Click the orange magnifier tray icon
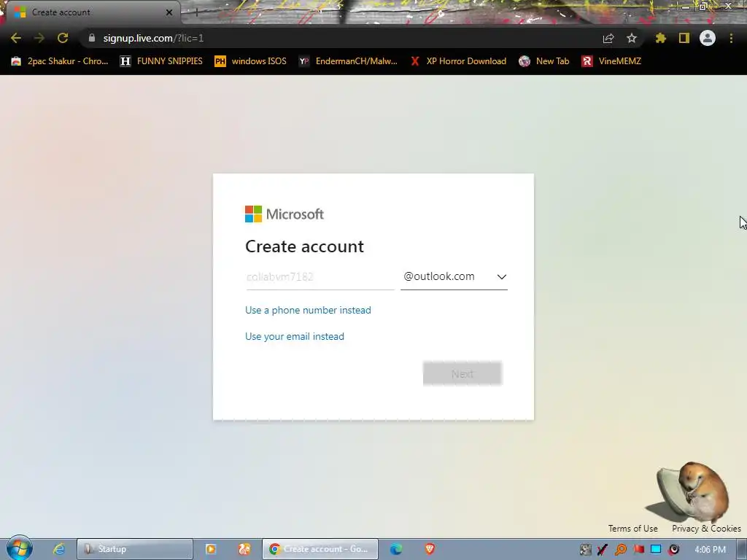Viewport: 747px width, 560px height. pos(621,550)
